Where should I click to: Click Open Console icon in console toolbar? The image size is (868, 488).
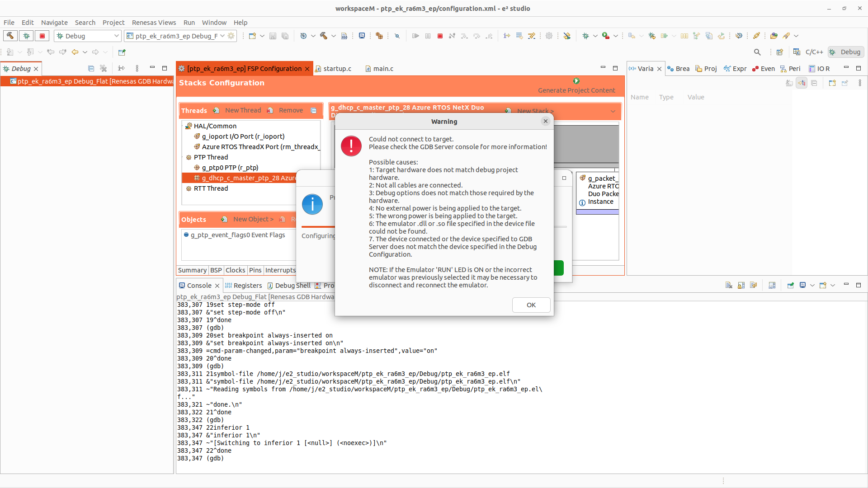point(823,285)
